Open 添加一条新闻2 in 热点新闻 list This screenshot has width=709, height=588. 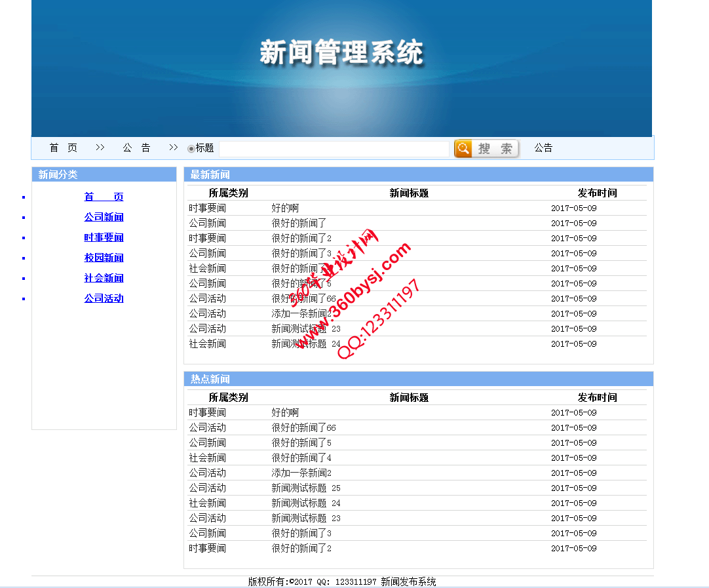pos(301,473)
